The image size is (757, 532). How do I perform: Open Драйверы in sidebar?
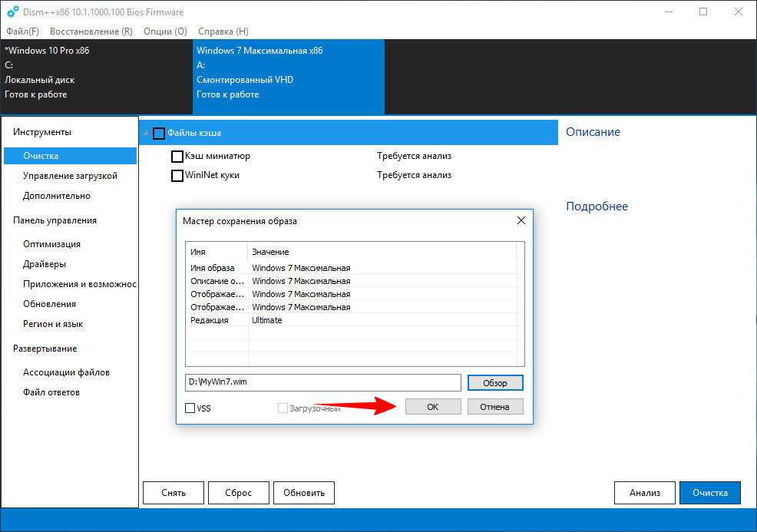coord(45,264)
